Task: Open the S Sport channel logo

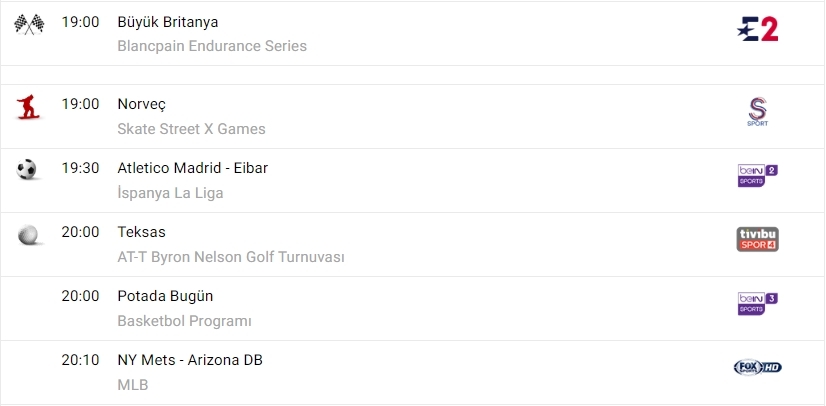Action: click(x=757, y=111)
